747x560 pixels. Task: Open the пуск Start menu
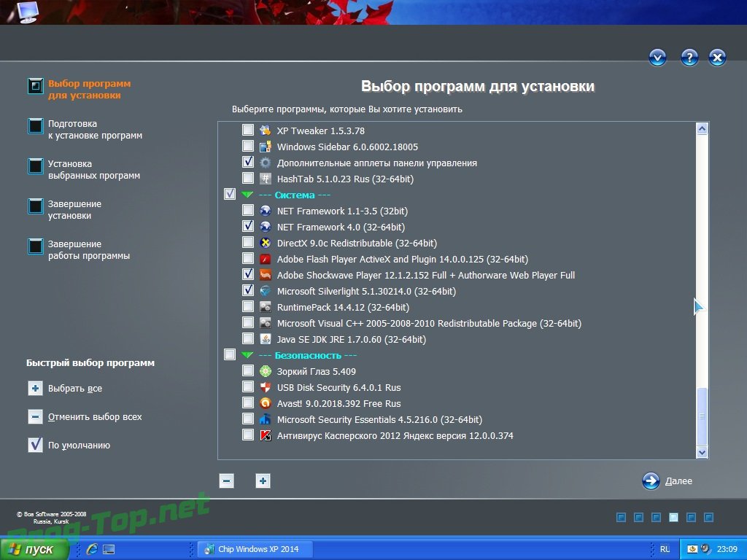34,549
